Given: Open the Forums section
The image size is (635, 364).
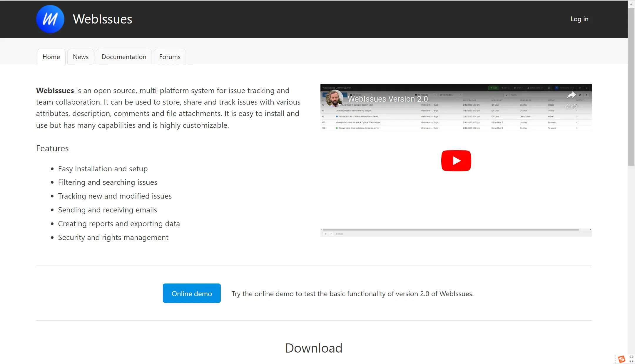Looking at the screenshot, I should click(x=170, y=56).
